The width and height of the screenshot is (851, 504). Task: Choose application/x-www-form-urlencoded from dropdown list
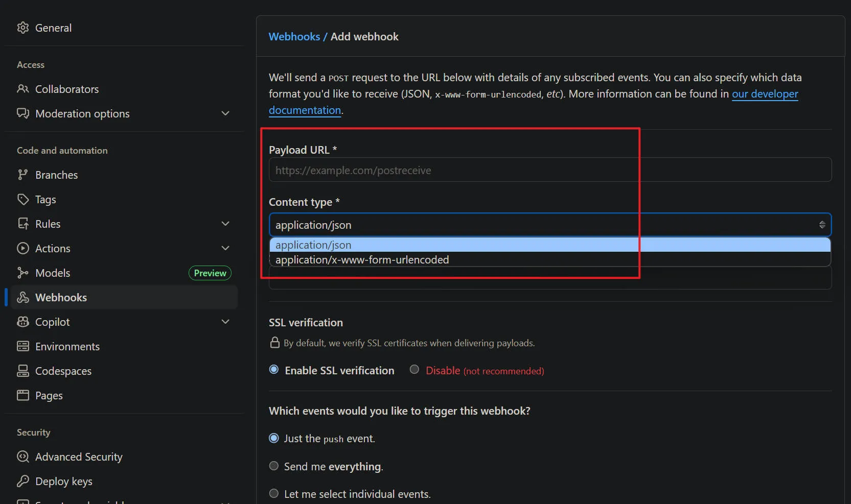click(x=362, y=260)
